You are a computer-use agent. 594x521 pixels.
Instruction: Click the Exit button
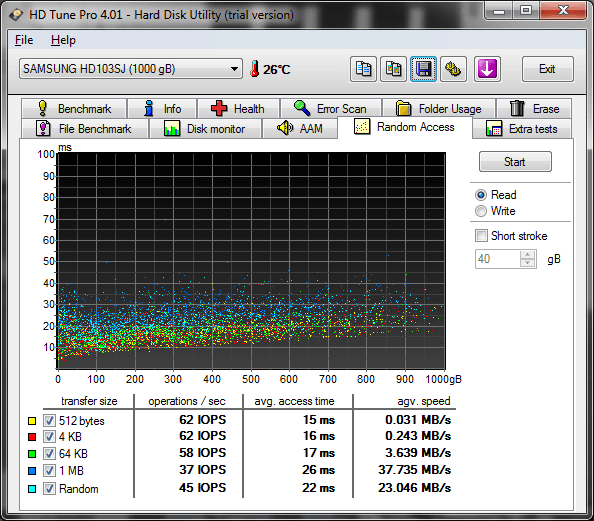tap(547, 69)
